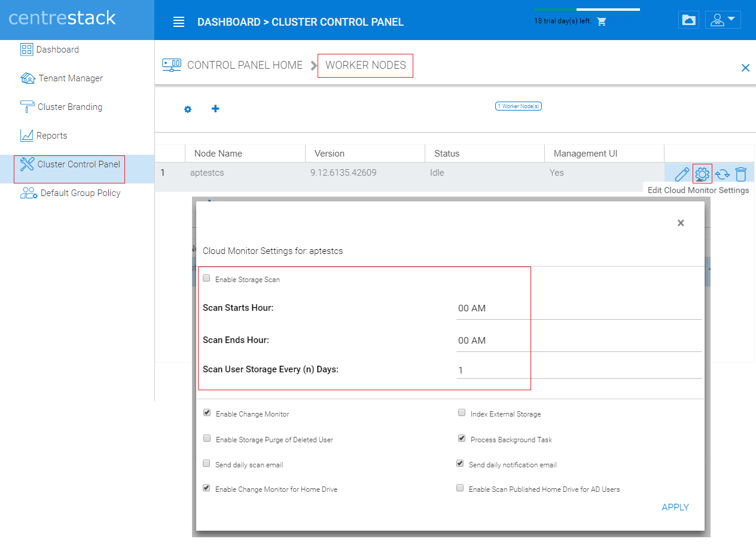Toggle Enable Change Monitor for Home Drive
The height and width of the screenshot is (551, 756).
point(207,488)
